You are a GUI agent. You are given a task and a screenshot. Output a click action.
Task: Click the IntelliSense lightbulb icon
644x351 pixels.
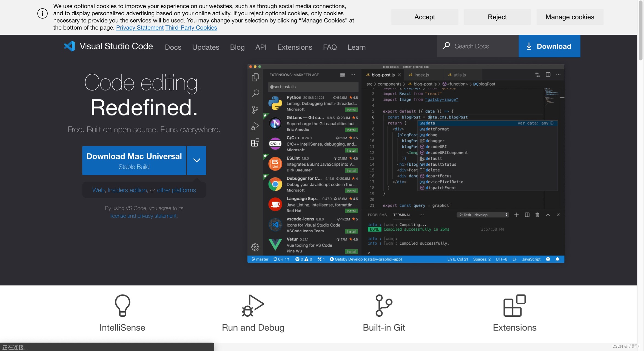point(122,305)
